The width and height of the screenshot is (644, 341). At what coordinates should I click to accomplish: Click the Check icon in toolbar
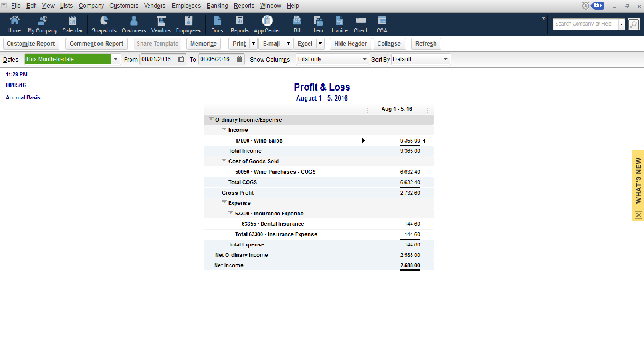click(x=361, y=24)
